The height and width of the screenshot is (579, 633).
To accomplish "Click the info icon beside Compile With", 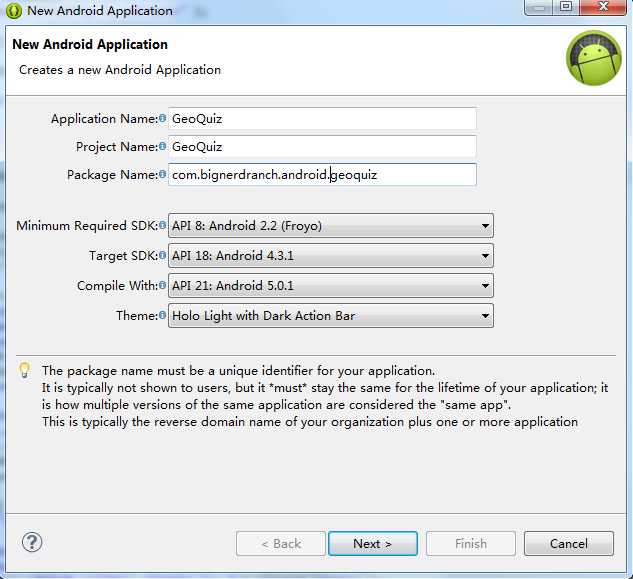I will pyautogui.click(x=162, y=285).
